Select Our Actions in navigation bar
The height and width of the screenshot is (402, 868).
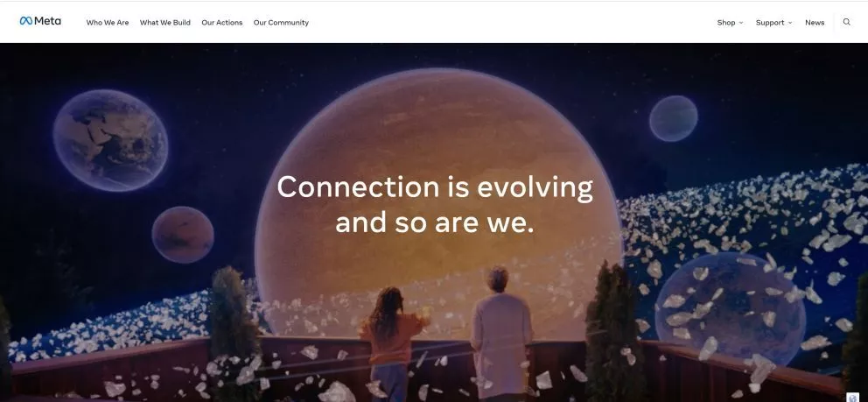click(222, 23)
